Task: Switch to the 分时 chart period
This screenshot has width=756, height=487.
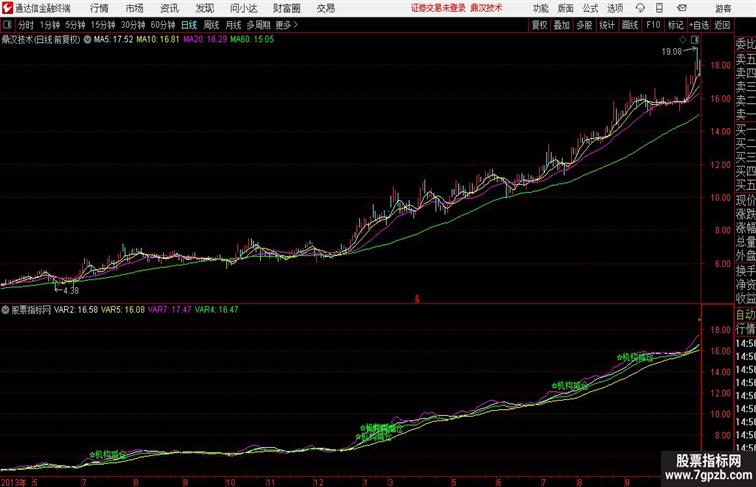Action: (x=26, y=25)
